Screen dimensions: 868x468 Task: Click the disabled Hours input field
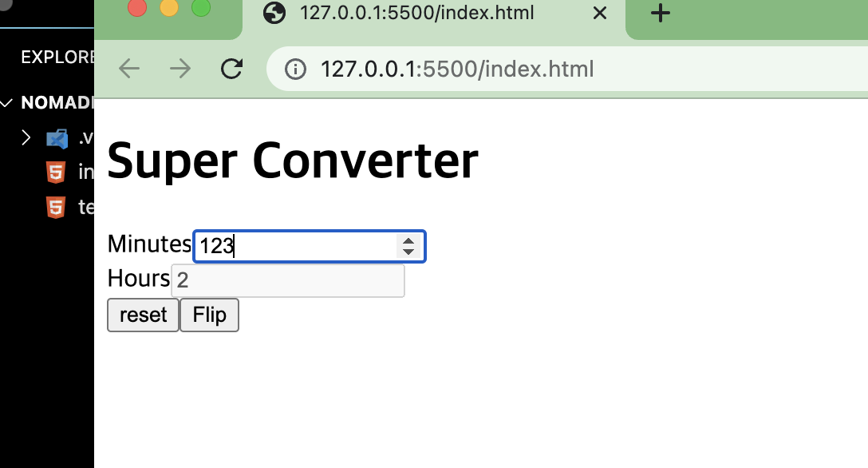288,281
